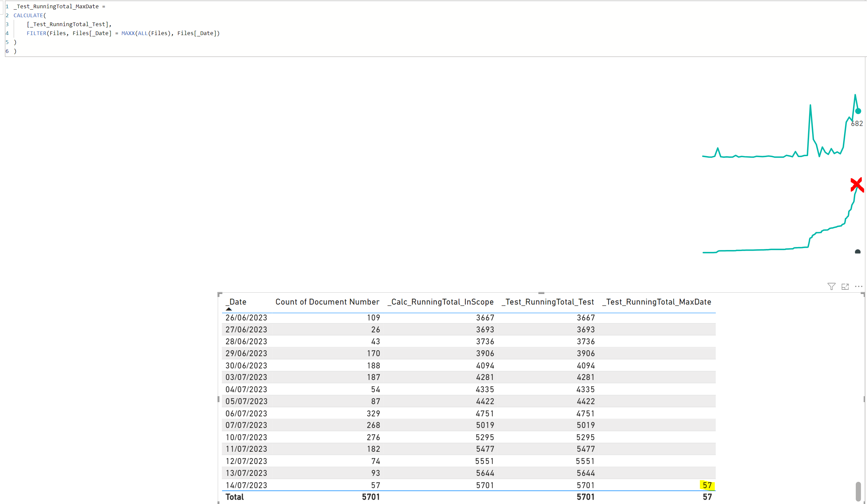Click the count value 329 for 06/07/2023

point(373,413)
